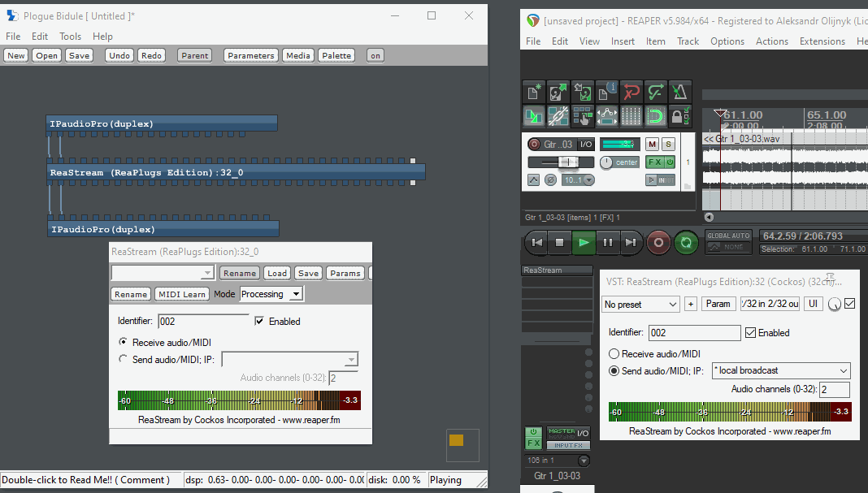Click the green Play button in REAPER
Viewport: 868px width, 493px height.
coord(584,242)
